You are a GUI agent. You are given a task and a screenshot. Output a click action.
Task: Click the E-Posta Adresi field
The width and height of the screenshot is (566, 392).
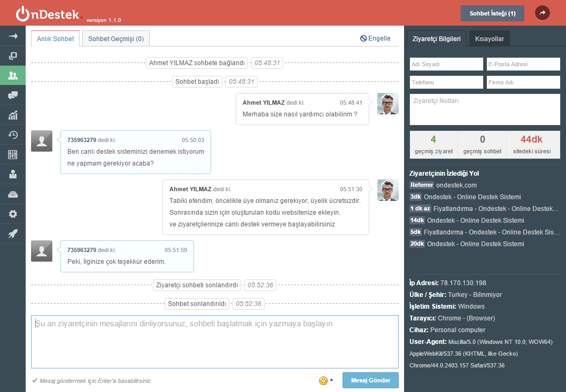[x=523, y=64]
